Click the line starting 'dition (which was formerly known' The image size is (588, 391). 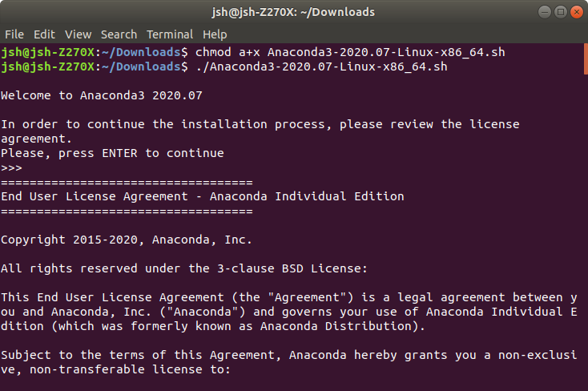coord(213,326)
